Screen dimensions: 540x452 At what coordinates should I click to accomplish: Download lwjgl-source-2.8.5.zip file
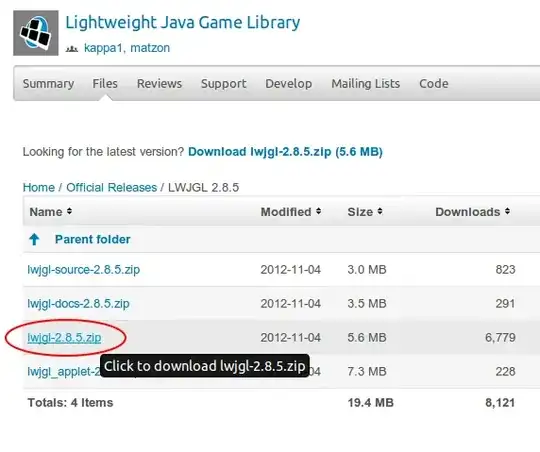tap(84, 269)
